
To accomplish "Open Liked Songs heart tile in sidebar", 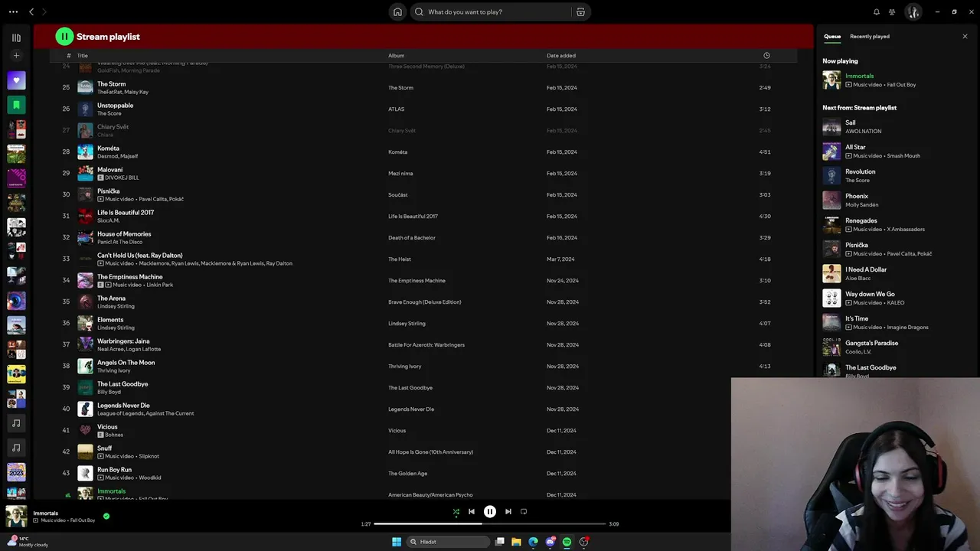I will coord(16,80).
